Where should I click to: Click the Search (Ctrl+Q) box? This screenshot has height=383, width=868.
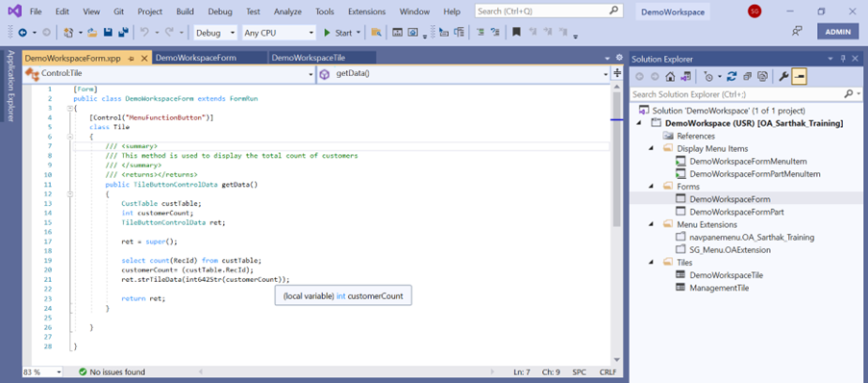coord(549,12)
